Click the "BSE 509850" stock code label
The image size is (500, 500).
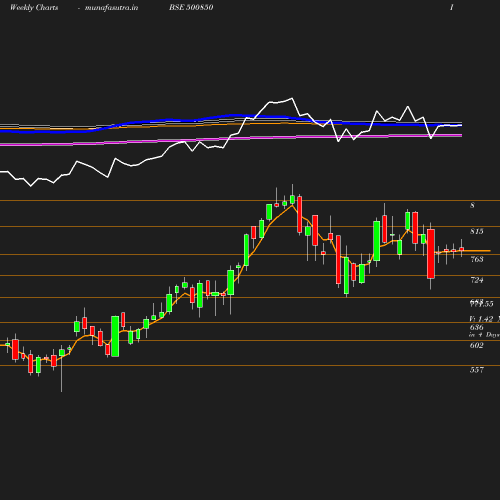pyautogui.click(x=191, y=7)
